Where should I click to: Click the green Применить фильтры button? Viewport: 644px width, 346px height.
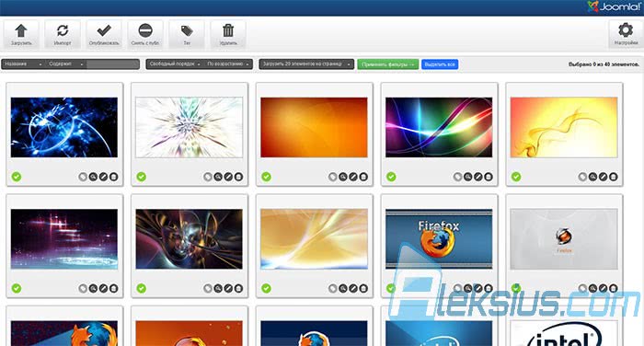click(387, 64)
